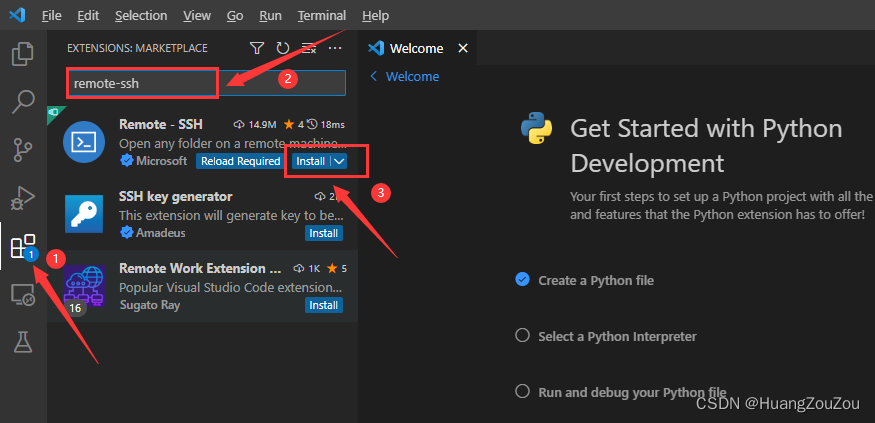Viewport: 875px width, 423px height.
Task: Open the Explorer view in the activity bar
Action: point(23,54)
